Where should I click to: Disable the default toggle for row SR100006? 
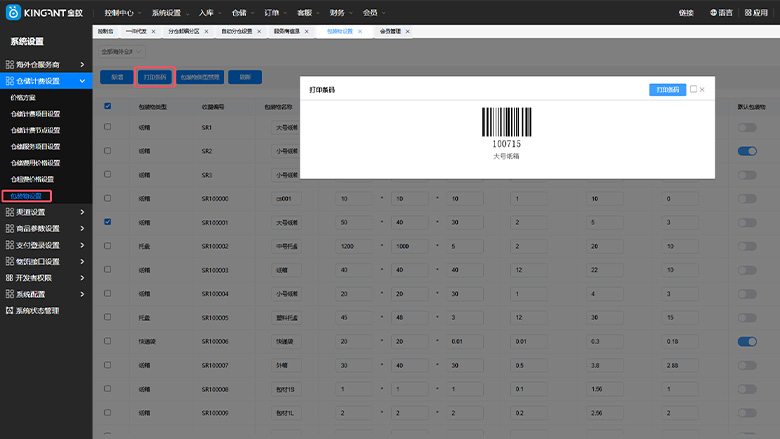747,342
